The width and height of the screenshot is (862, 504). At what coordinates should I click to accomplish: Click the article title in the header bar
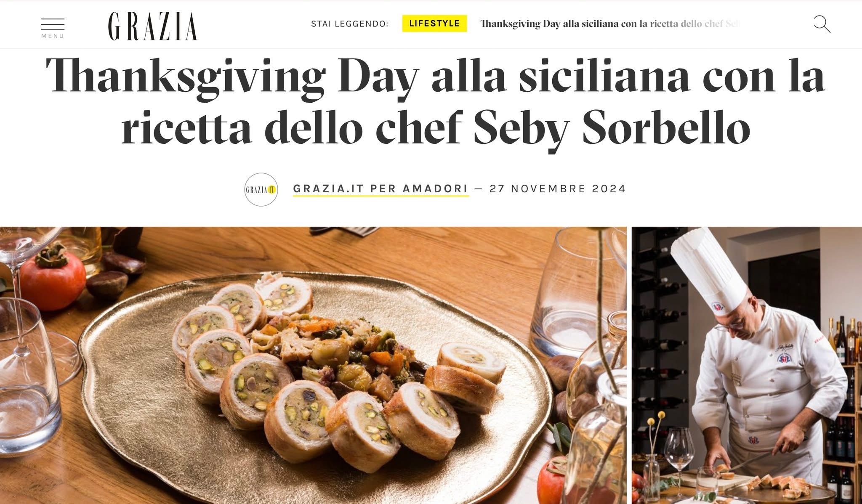coord(610,24)
